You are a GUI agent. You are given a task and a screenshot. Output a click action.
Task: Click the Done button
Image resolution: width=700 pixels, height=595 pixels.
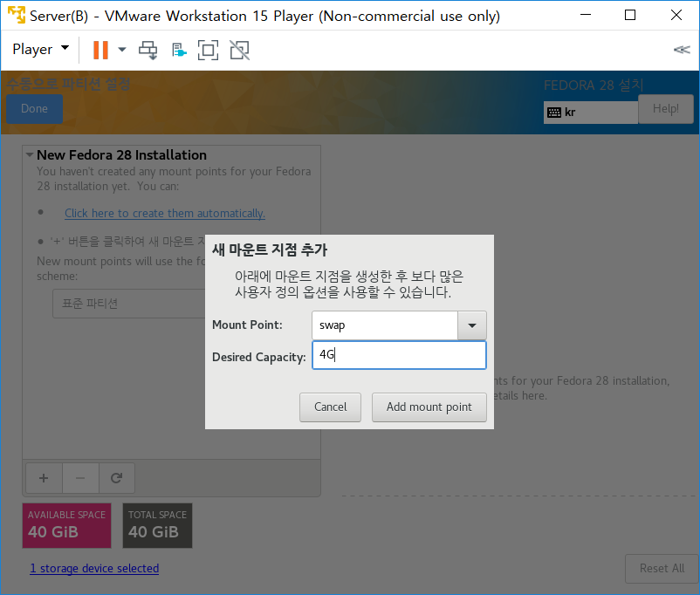point(34,109)
